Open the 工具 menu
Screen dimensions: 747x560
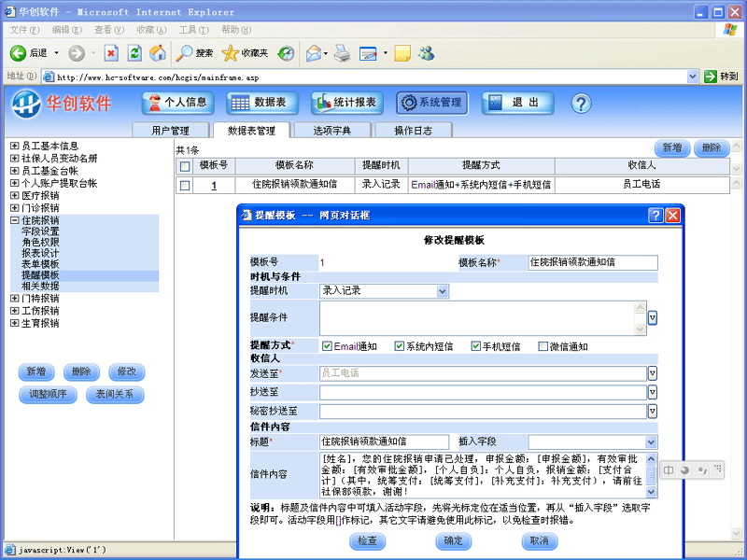[193, 30]
